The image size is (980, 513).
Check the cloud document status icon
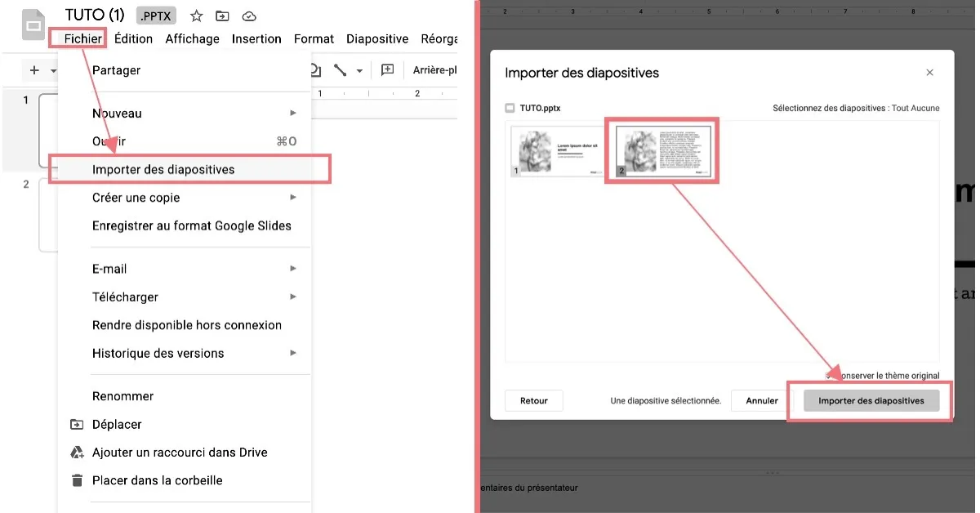pos(249,16)
